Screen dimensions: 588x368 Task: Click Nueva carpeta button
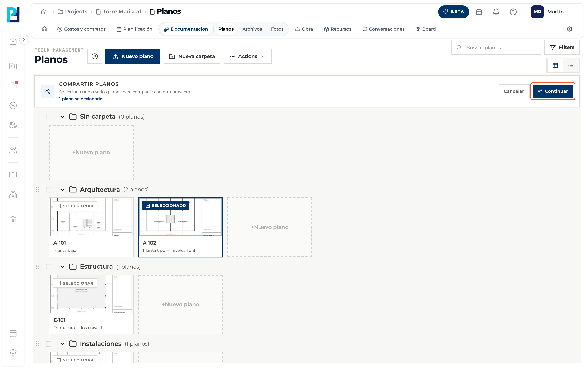point(192,56)
